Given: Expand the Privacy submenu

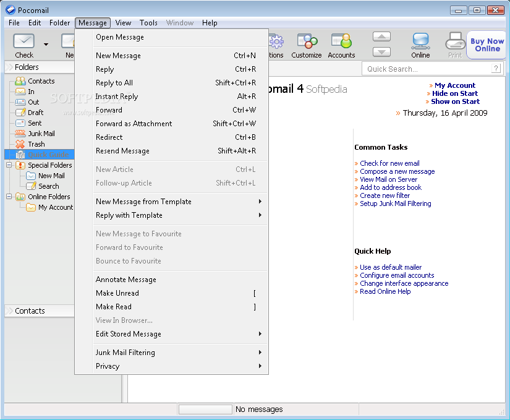Looking at the screenshot, I should click(260, 366).
